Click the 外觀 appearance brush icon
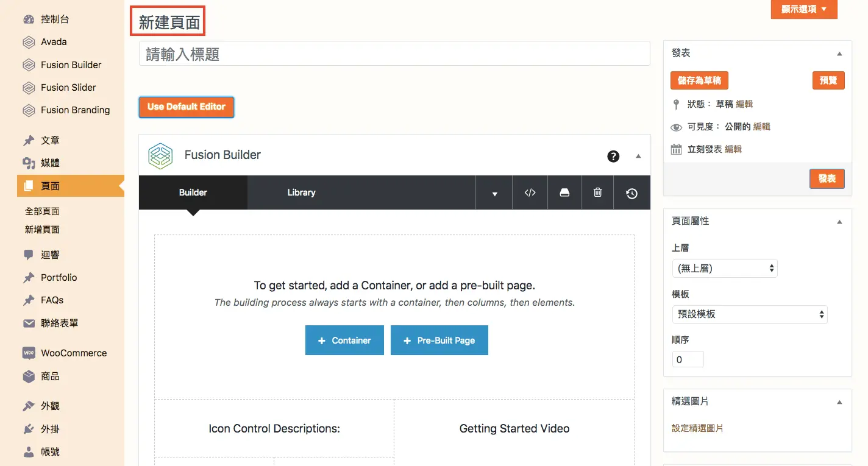868x466 pixels. coord(29,406)
